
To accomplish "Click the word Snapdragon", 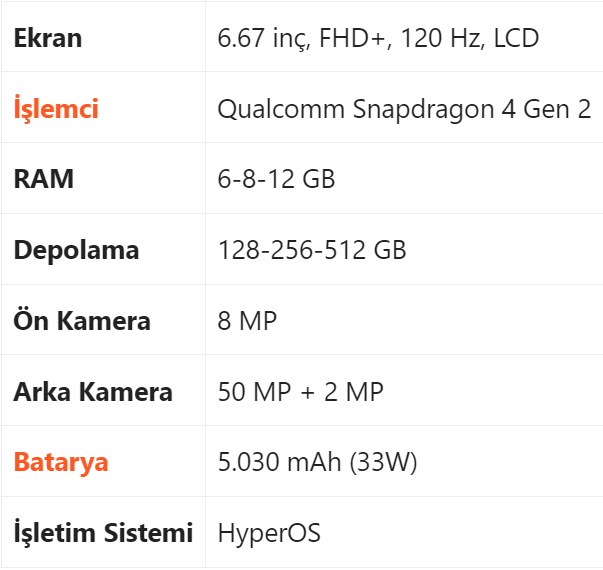I will coord(424,109).
